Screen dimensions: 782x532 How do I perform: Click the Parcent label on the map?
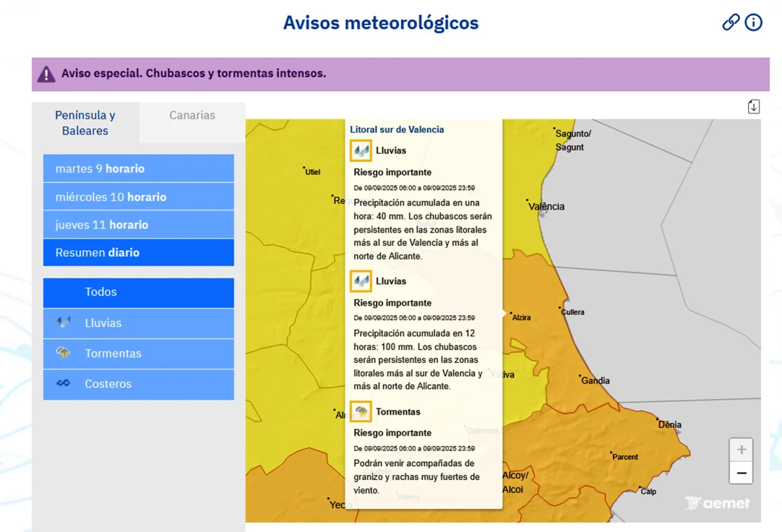[625, 457]
